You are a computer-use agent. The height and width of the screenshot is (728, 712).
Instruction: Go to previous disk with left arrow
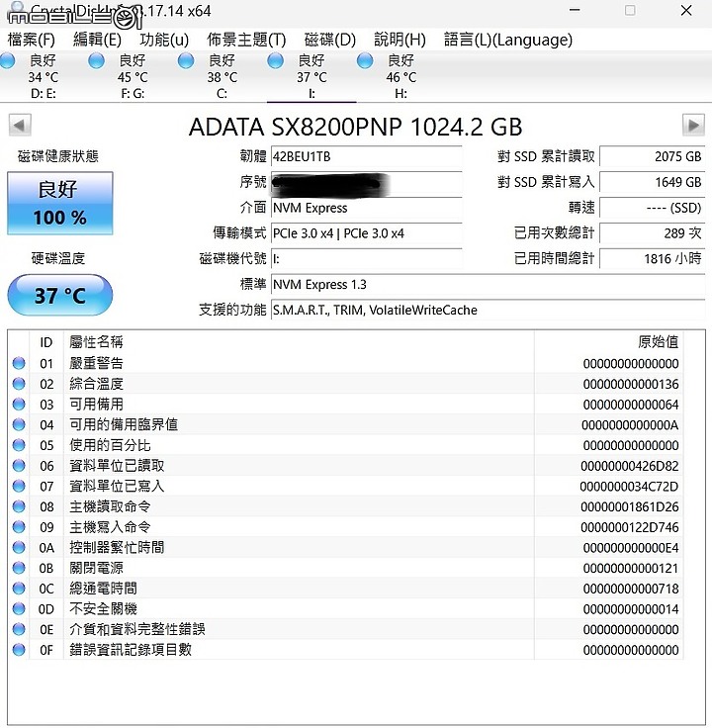[20, 125]
